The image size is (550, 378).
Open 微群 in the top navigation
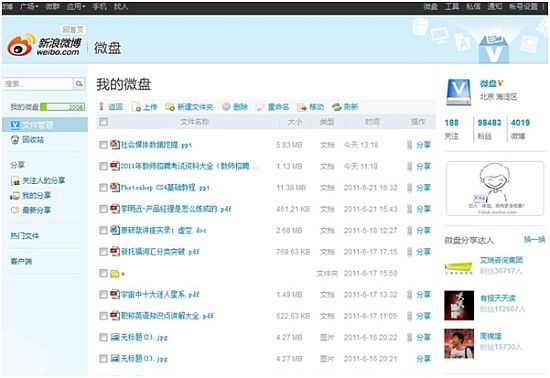pos(52,7)
